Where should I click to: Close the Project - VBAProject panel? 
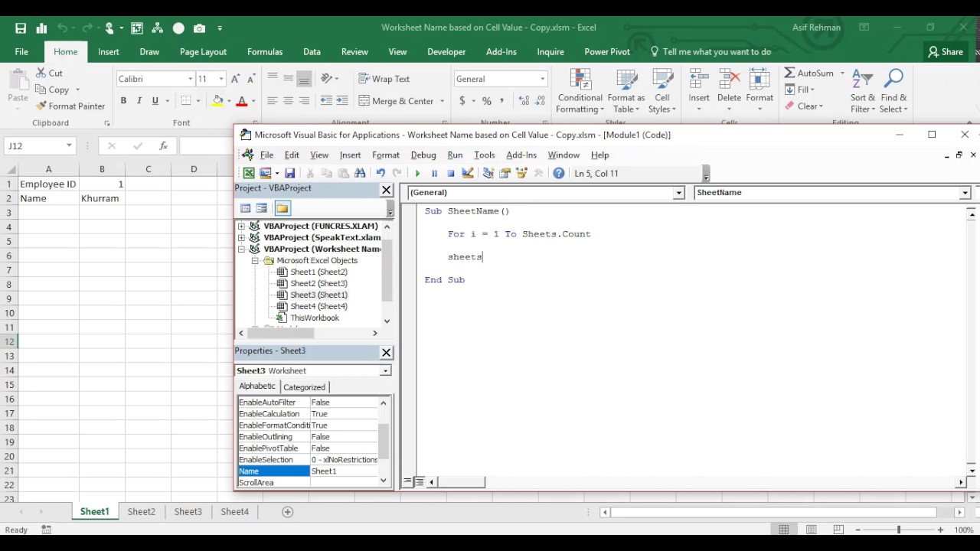pos(386,190)
